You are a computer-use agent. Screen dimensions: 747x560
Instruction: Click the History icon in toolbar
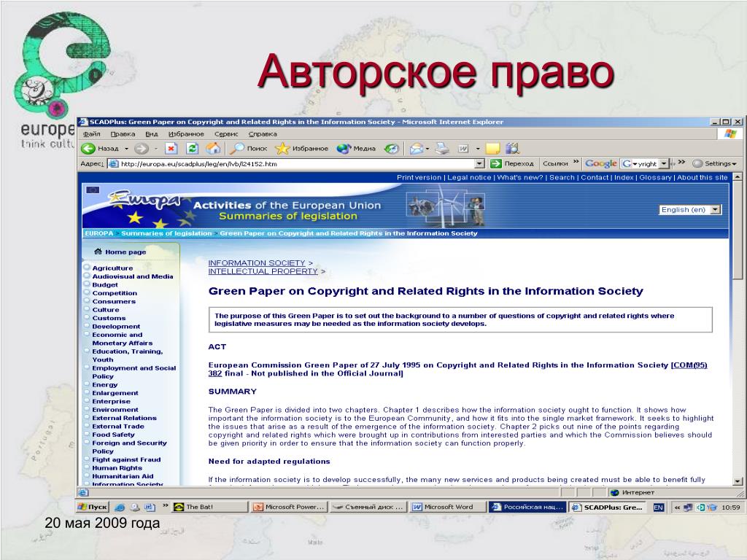coord(392,149)
